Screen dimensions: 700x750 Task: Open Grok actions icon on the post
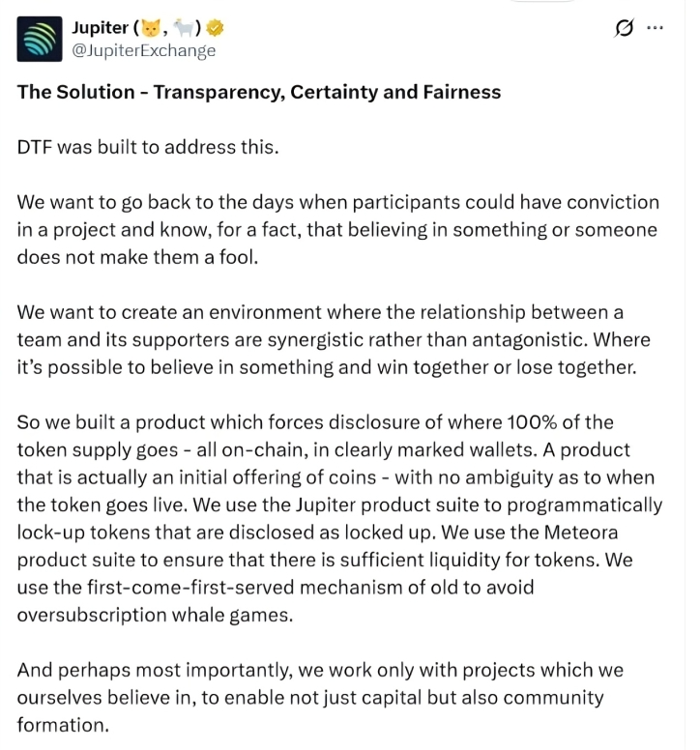(625, 29)
